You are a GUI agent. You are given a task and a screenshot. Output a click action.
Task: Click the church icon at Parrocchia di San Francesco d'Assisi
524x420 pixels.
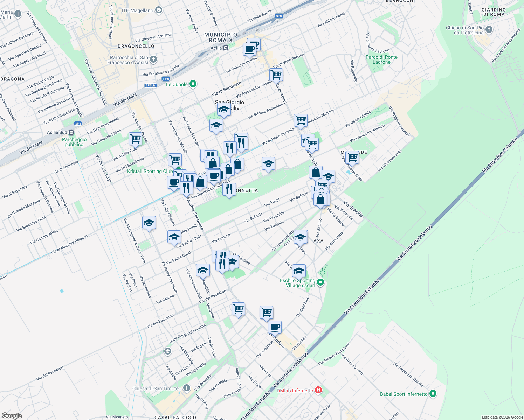tap(153, 59)
